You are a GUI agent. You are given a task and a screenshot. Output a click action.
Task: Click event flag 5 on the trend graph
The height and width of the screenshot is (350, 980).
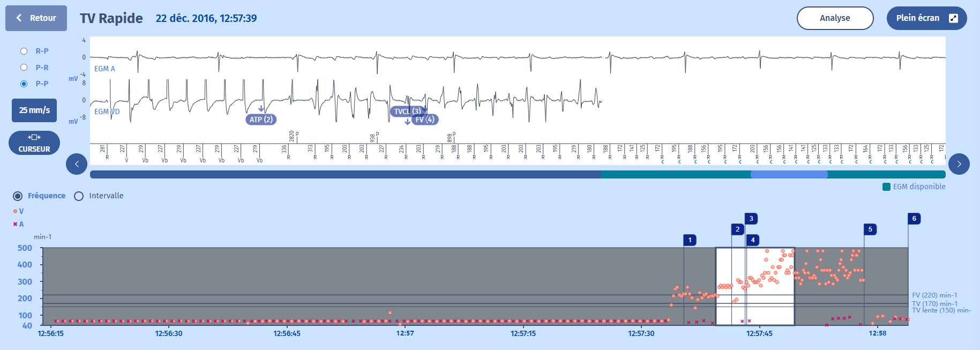coord(870,229)
